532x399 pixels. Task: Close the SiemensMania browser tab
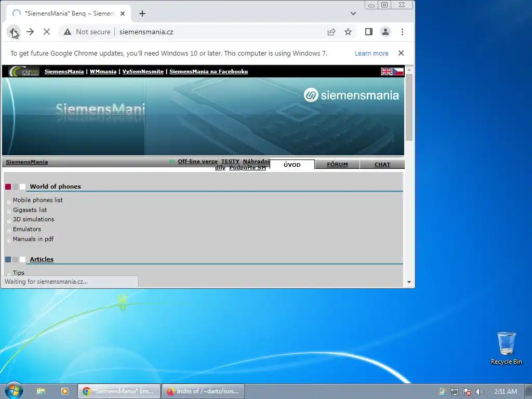123,14
